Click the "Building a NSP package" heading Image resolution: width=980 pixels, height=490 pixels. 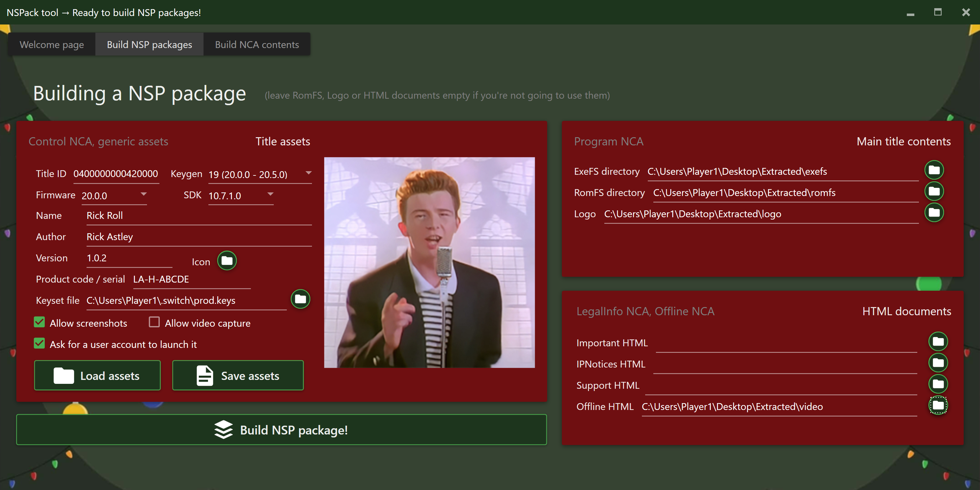pos(139,93)
